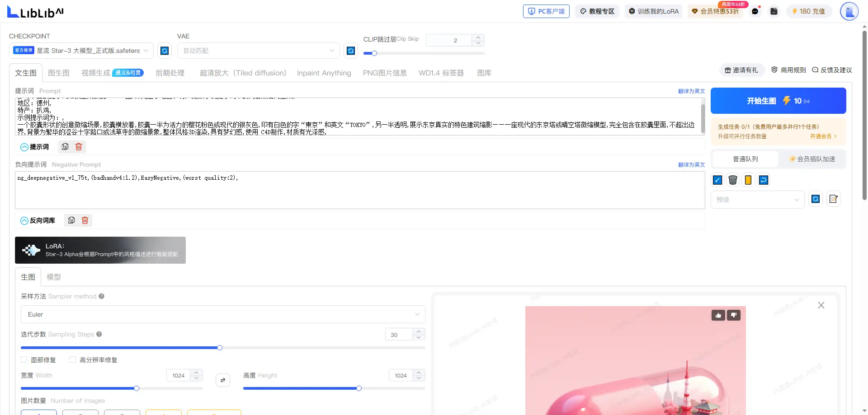Enable the 高分辨率修复 hi-res fix checkbox
The width and height of the screenshot is (868, 415).
pos(73,359)
